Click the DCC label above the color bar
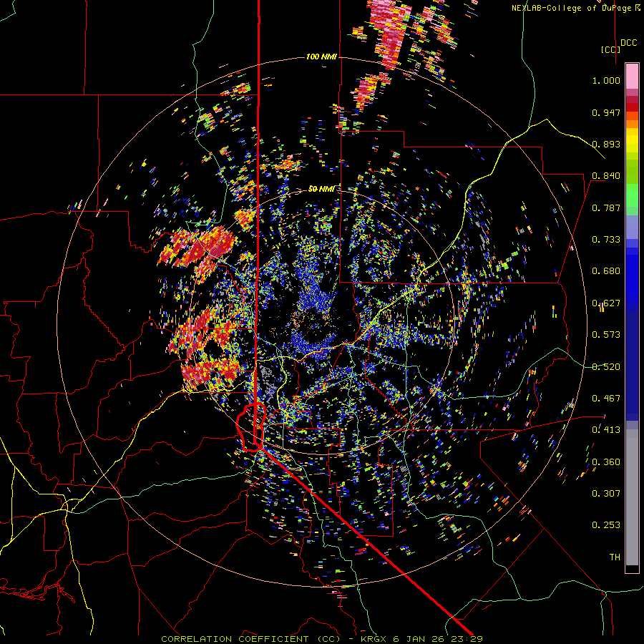The width and height of the screenshot is (644, 644). tap(629, 43)
